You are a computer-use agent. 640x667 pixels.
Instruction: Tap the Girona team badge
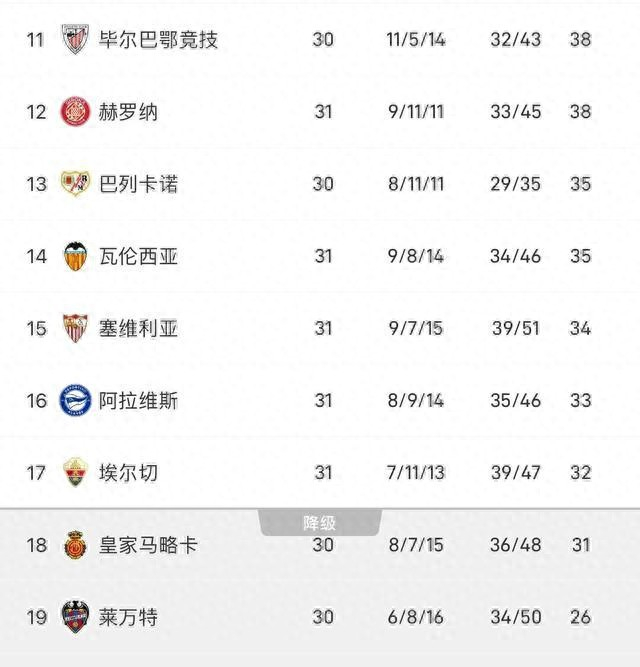click(76, 112)
